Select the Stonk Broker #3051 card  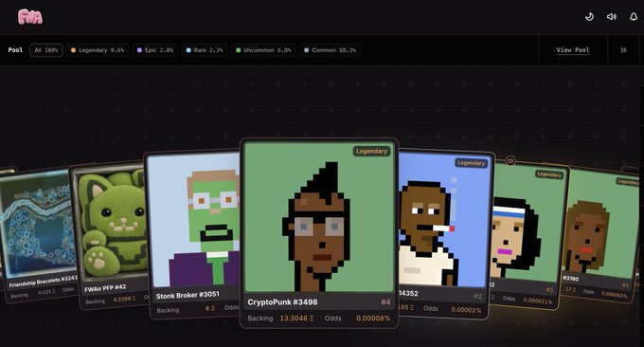point(192,234)
